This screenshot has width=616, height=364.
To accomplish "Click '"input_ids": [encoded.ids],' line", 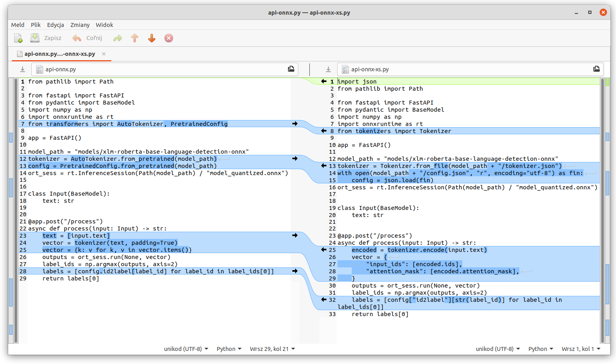I will coord(414,264).
